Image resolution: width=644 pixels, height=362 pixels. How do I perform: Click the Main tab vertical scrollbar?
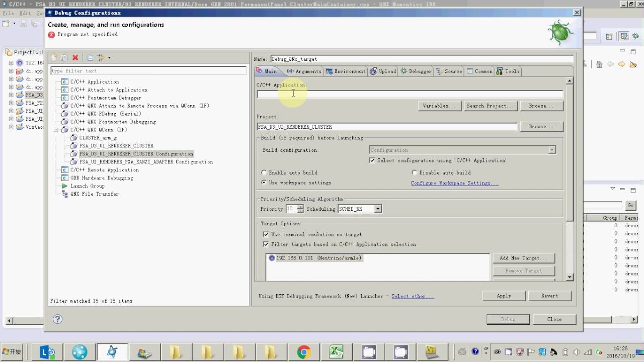point(570,178)
